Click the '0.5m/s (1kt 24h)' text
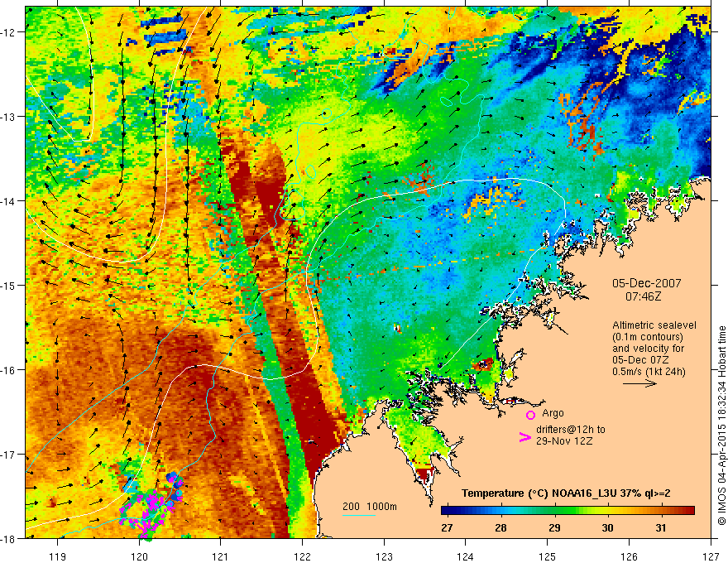The width and height of the screenshot is (728, 563). [649, 372]
